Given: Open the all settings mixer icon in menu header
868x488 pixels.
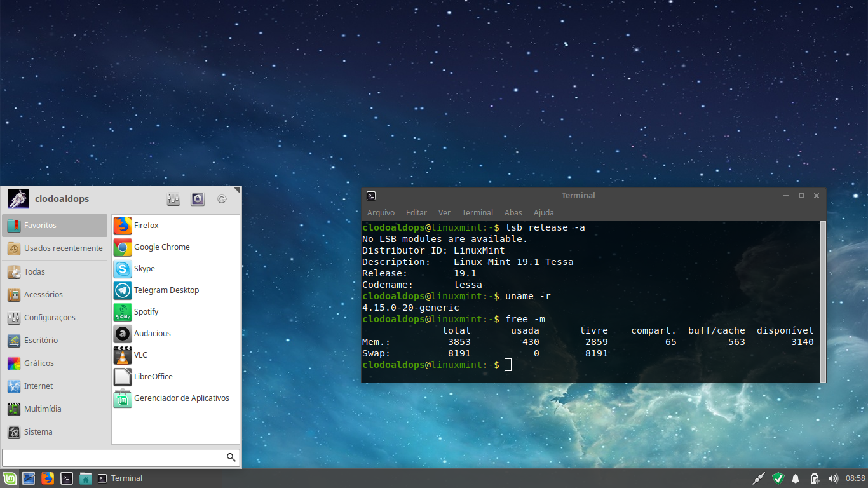Looking at the screenshot, I should (x=173, y=199).
